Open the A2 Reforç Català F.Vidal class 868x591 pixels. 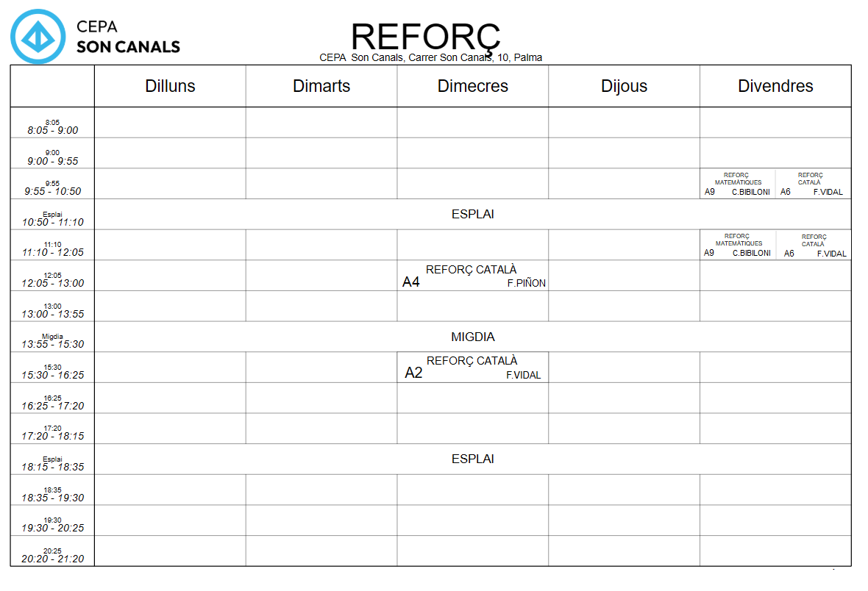point(472,367)
